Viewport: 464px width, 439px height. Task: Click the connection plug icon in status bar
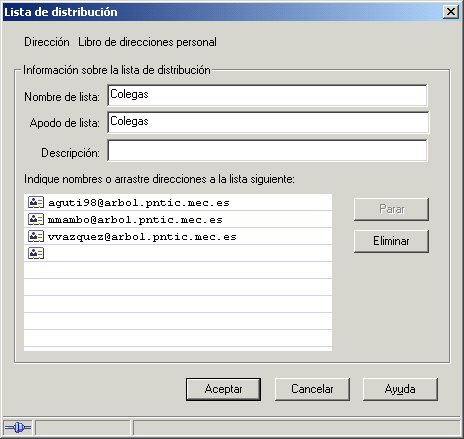pos(18,427)
